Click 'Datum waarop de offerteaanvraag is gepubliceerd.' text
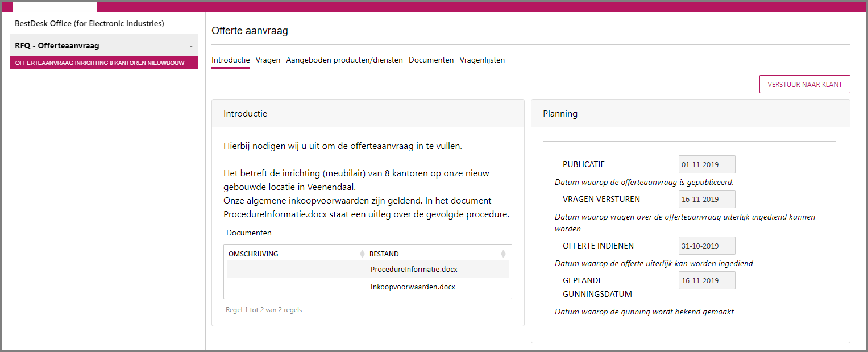 pos(644,183)
